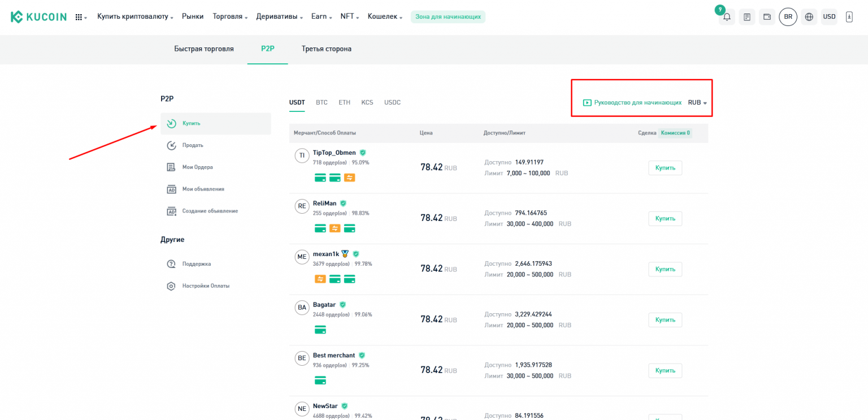Image resolution: width=868 pixels, height=420 pixels.
Task: Click the globe language icon
Action: pos(809,17)
